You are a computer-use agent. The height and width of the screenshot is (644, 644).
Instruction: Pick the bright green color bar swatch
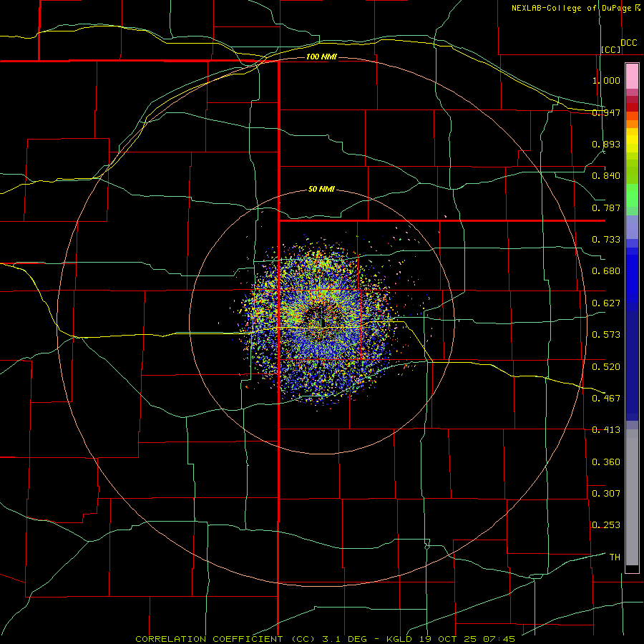(x=632, y=195)
